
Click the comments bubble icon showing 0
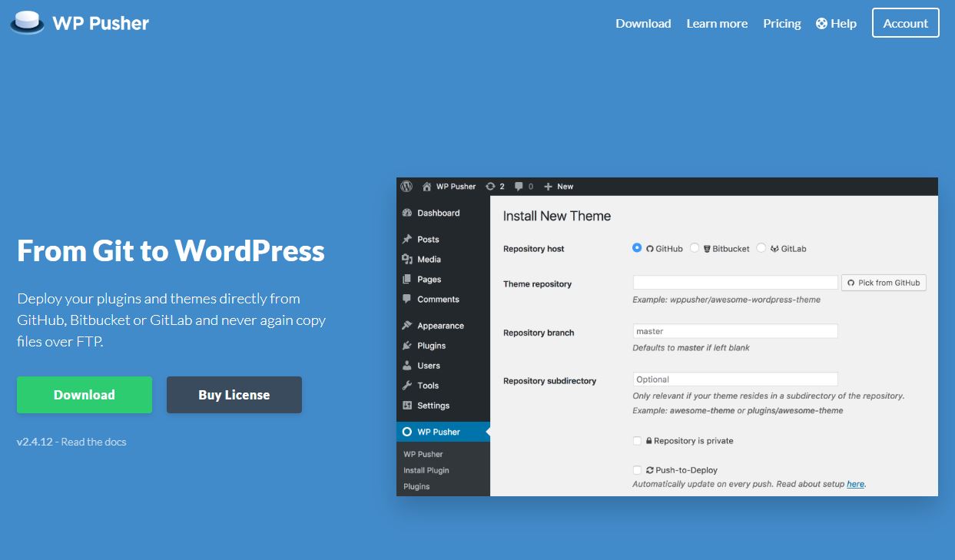519,187
